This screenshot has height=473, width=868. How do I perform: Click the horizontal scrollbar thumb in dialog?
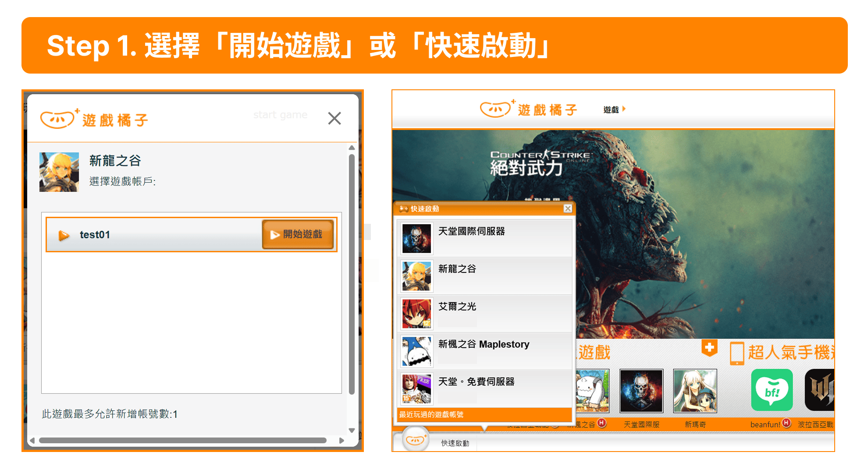pos(183,441)
